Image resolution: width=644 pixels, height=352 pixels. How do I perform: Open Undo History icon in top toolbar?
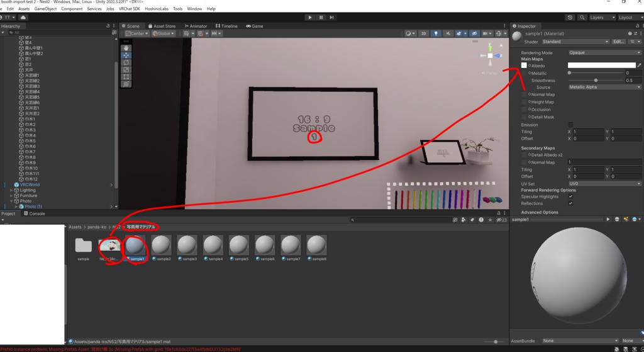(x=570, y=17)
